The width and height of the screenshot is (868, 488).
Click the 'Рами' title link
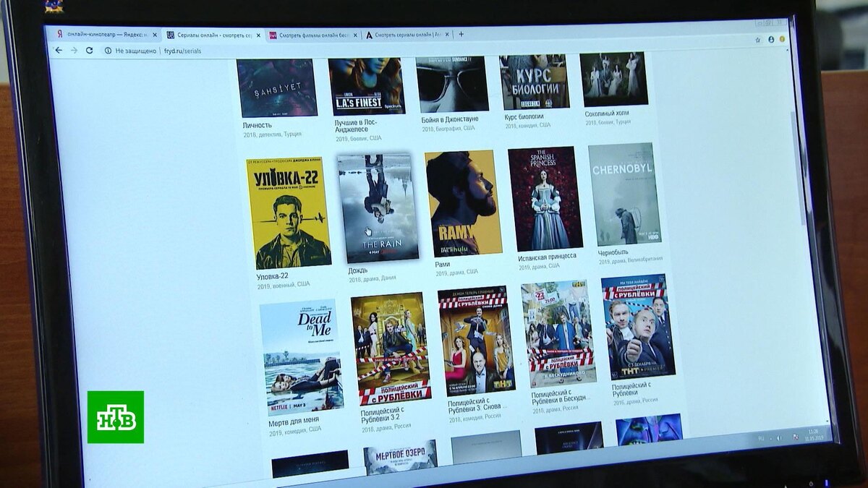(x=443, y=265)
